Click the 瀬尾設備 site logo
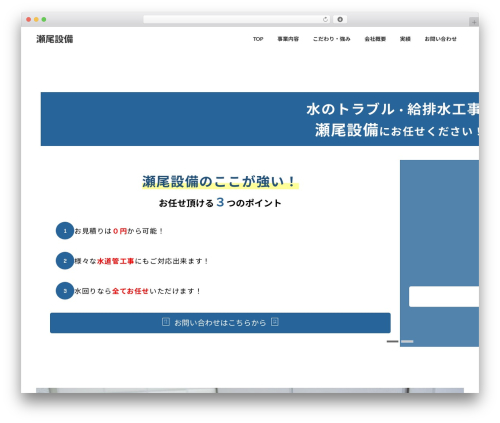500x423 pixels. (x=55, y=39)
